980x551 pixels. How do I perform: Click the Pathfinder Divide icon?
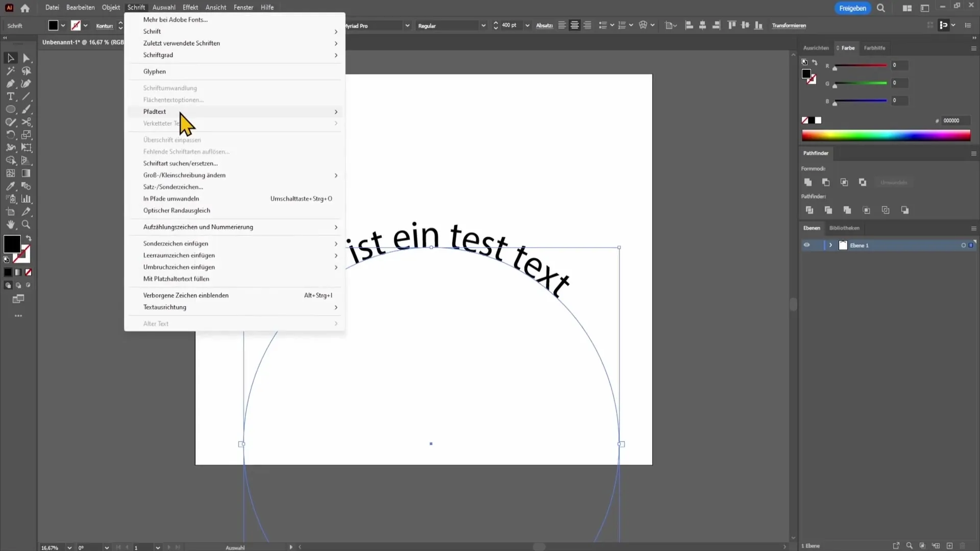click(x=810, y=210)
